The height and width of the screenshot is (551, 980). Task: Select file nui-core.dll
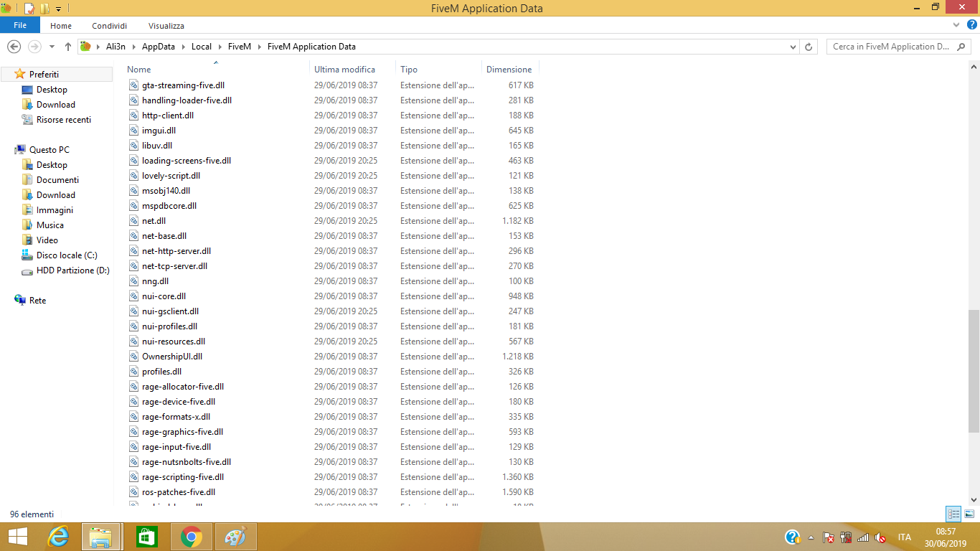(x=164, y=296)
